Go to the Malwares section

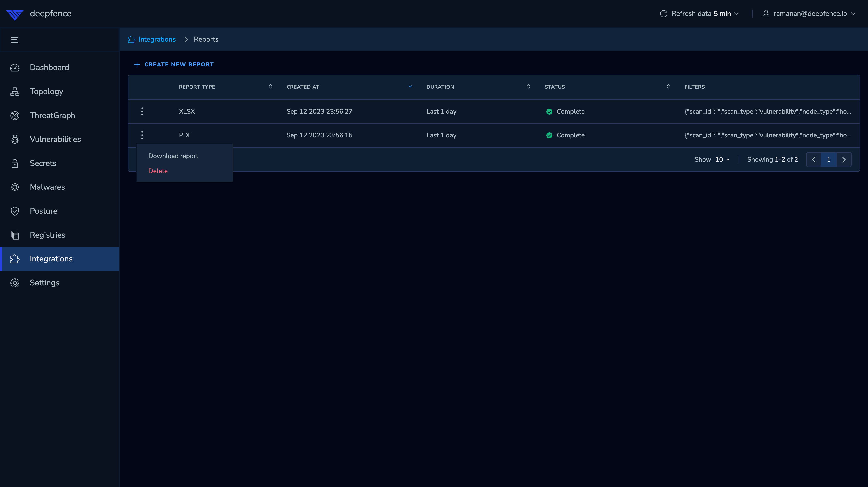[x=47, y=187]
